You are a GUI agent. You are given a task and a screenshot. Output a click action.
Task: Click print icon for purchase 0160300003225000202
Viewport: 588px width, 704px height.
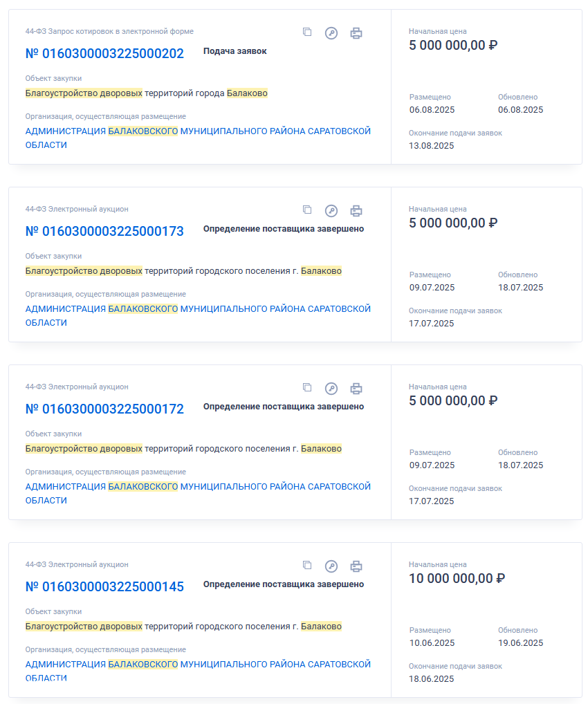pos(356,33)
